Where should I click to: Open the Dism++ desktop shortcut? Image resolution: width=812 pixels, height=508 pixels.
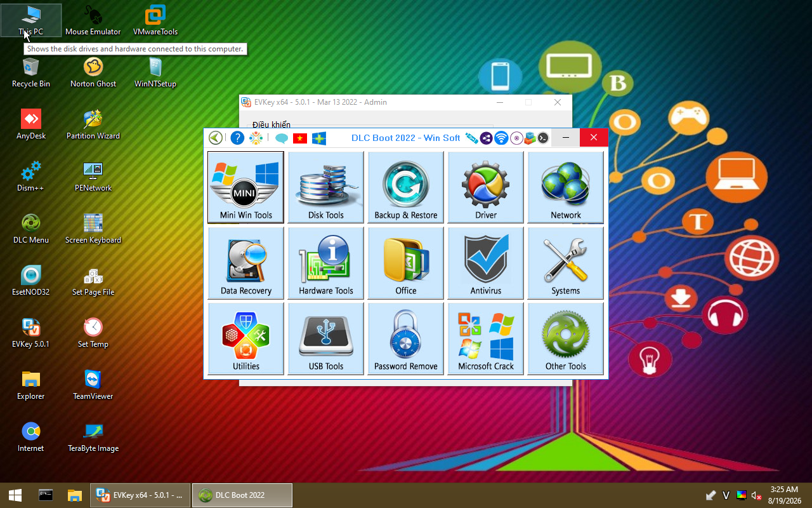click(31, 176)
